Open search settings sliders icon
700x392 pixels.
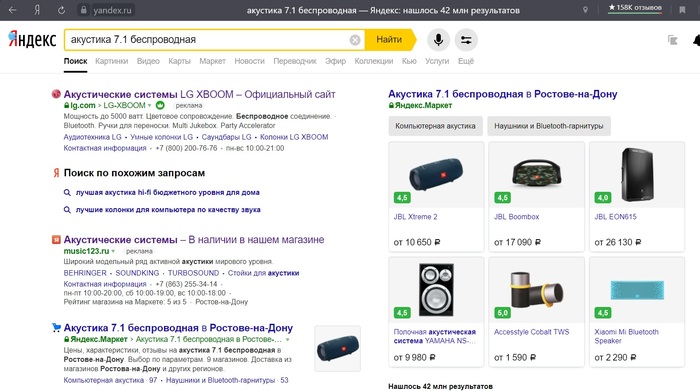pyautogui.click(x=466, y=40)
